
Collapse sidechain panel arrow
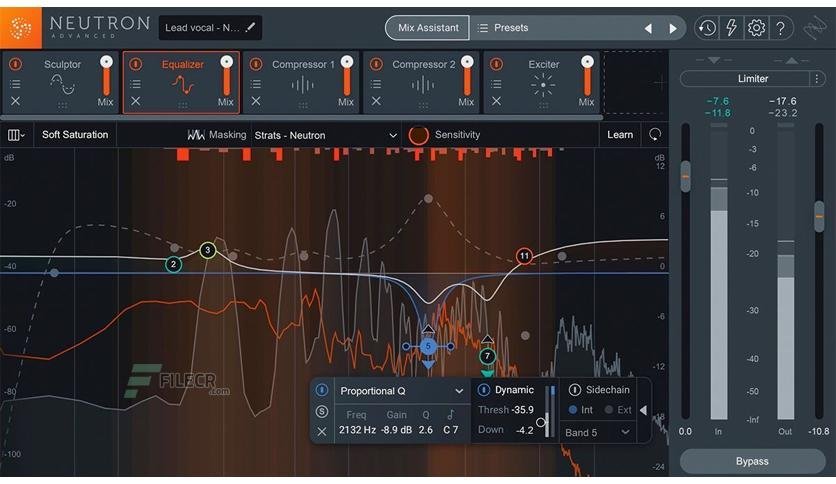(x=644, y=410)
